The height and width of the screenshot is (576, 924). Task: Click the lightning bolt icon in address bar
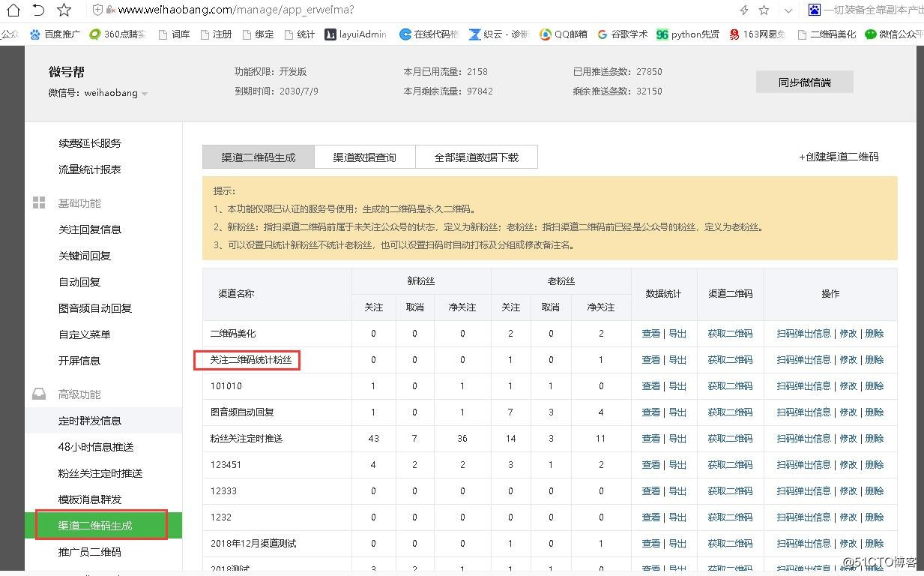click(x=743, y=10)
